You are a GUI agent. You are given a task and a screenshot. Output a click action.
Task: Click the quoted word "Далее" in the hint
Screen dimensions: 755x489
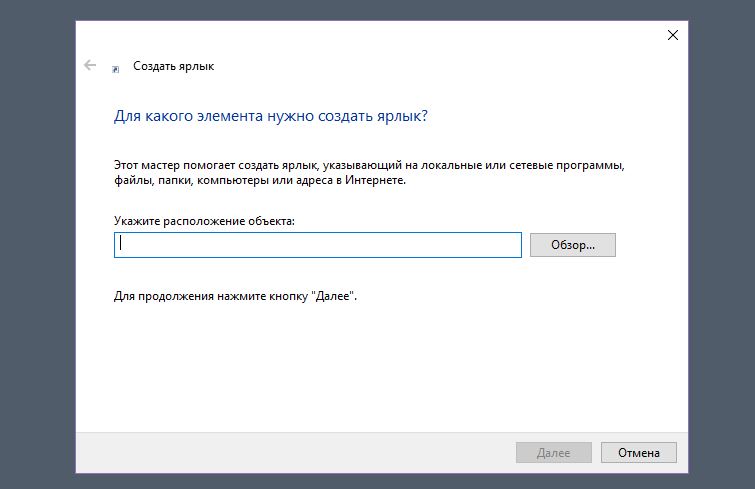[333, 296]
